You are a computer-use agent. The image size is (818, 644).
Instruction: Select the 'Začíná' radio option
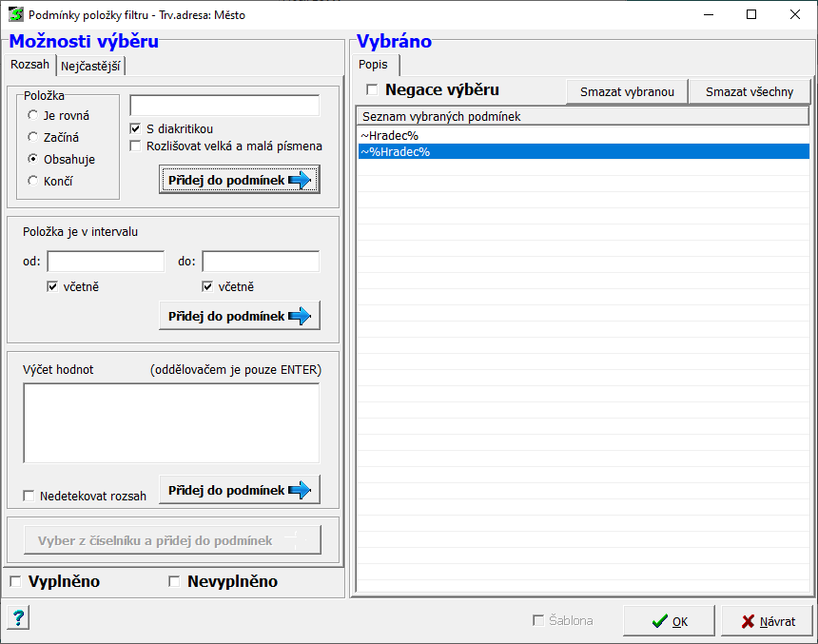click(x=33, y=137)
